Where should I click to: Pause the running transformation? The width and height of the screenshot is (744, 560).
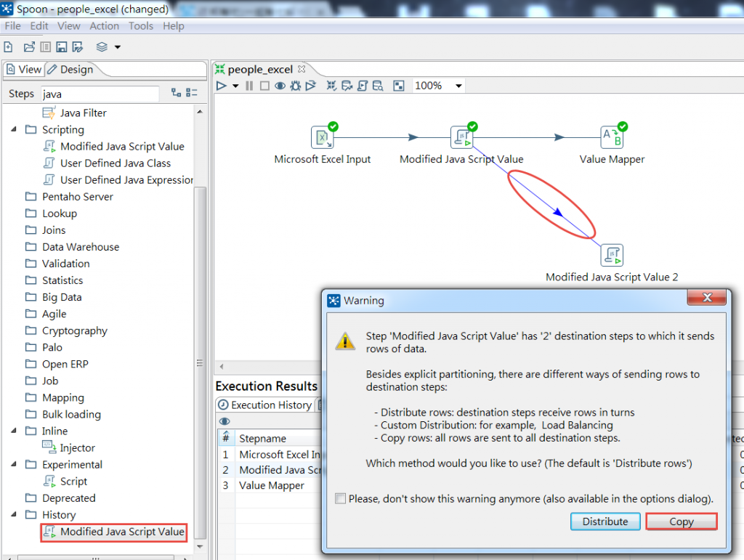(x=249, y=86)
